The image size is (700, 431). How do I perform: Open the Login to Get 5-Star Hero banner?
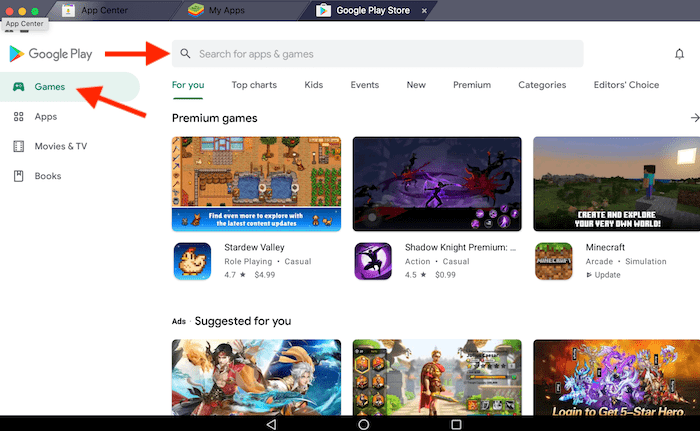(617, 377)
